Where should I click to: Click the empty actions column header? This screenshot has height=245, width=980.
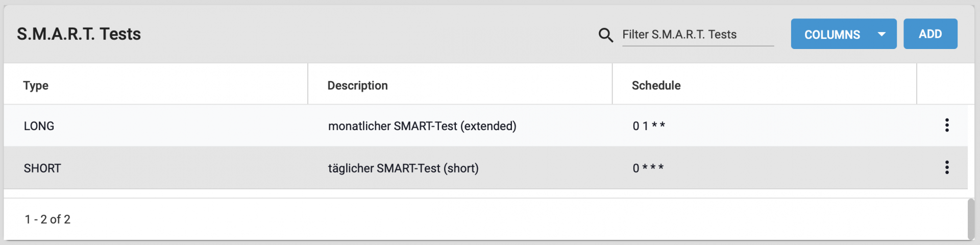point(945,85)
